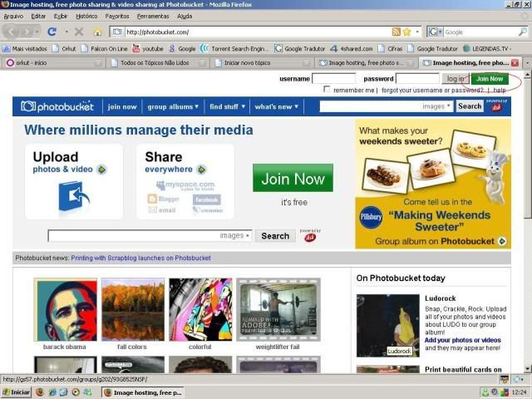
Task: Click the Photobucket logo
Action: point(57,106)
